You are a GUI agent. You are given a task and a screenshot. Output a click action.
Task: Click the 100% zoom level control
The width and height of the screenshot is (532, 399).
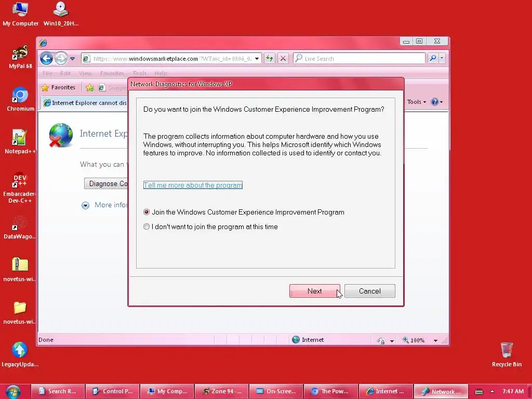417,340
